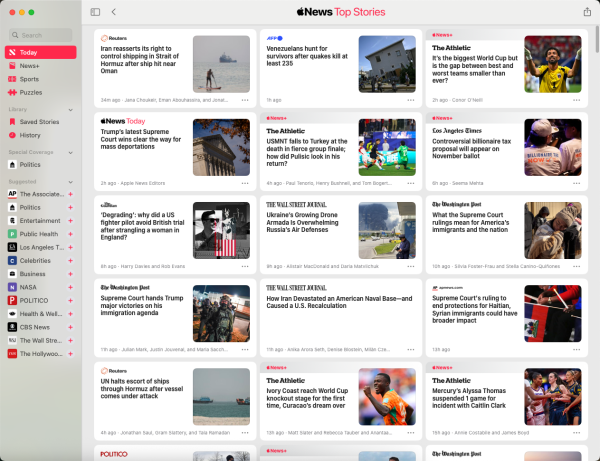Follow The Associated Press with plus
Screen dimensions: 600x461
point(70,194)
